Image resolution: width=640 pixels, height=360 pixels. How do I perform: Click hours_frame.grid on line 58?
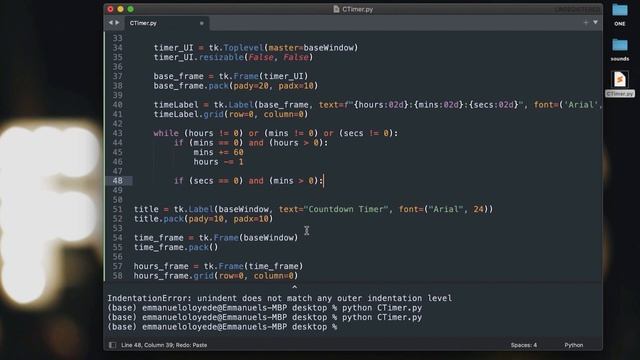pyautogui.click(x=173, y=276)
